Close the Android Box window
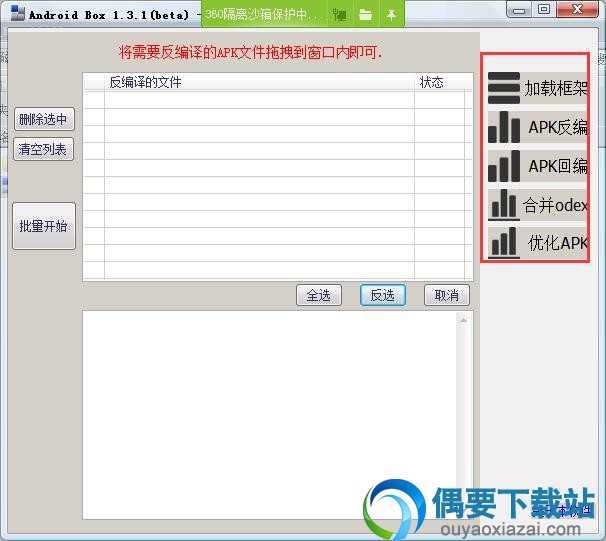The width and height of the screenshot is (606, 541). (x=577, y=9)
